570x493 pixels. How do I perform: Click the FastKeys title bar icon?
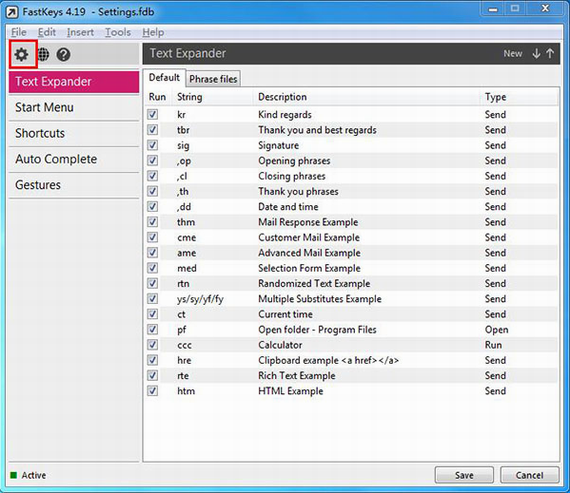pyautogui.click(x=12, y=12)
